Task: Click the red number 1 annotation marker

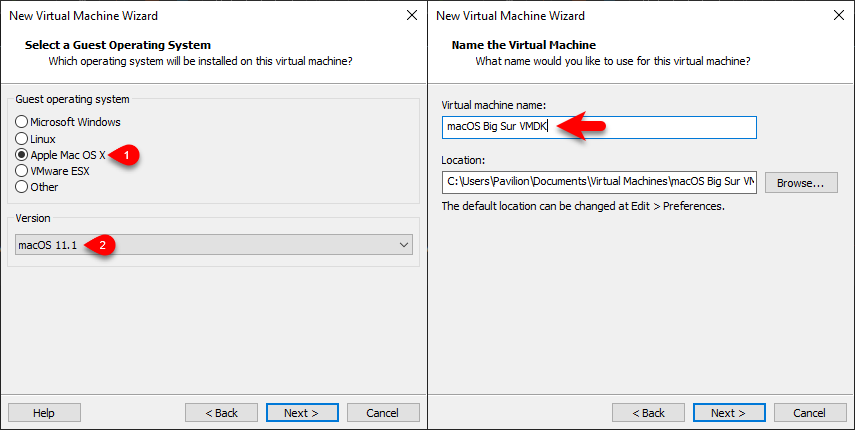Action: point(125,155)
